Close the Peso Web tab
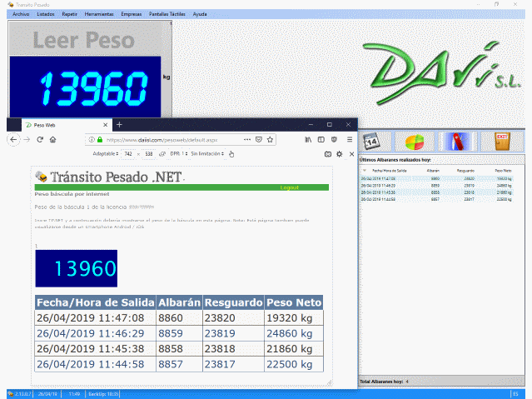The height and width of the screenshot is (399, 532). click(x=106, y=125)
